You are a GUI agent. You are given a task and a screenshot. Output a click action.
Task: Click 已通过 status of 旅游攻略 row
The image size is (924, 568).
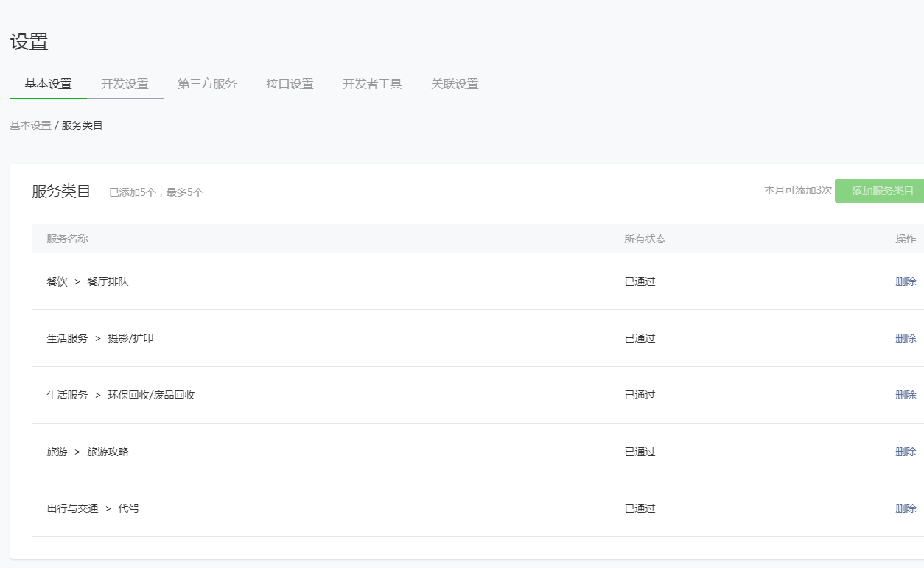640,452
